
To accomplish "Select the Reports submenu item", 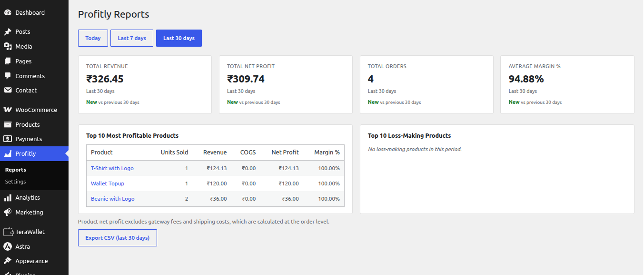I will (x=16, y=170).
